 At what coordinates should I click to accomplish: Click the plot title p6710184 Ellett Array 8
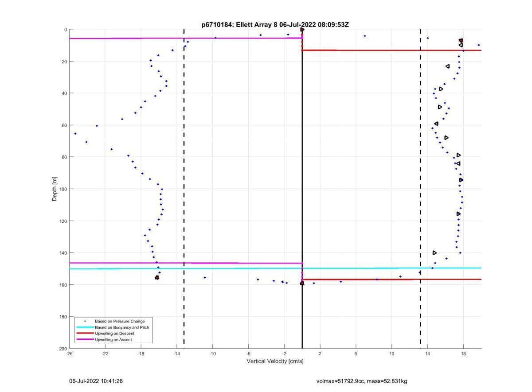275,25
